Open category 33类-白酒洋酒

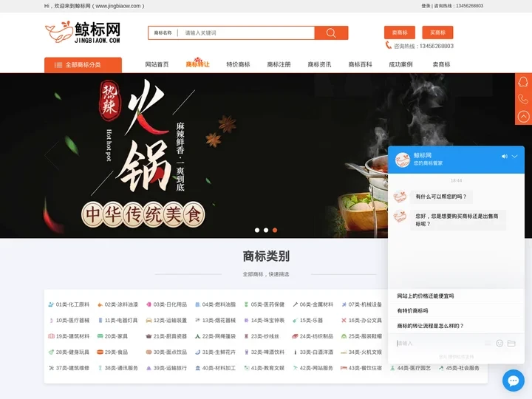(313, 352)
